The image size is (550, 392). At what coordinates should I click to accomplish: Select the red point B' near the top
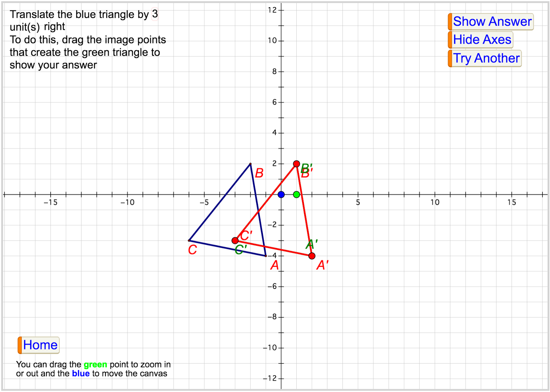point(297,164)
